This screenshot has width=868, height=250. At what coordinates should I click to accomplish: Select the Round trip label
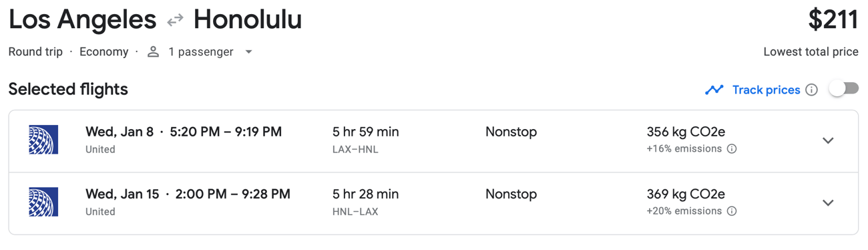(35, 52)
